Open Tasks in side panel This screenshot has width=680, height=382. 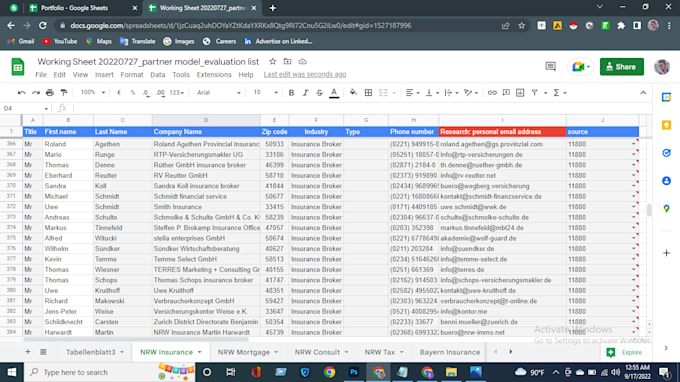click(x=667, y=153)
